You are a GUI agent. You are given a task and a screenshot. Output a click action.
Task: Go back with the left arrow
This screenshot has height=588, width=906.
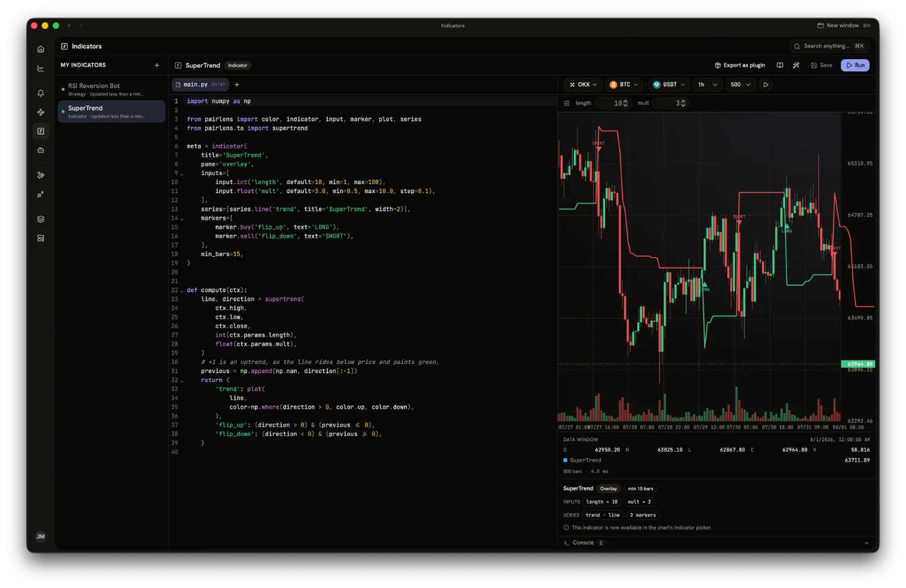69,25
